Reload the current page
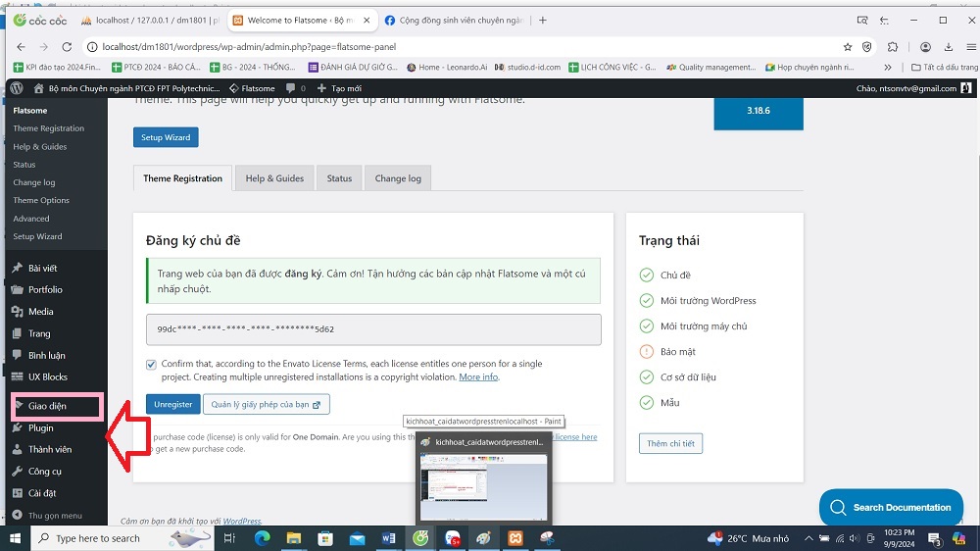The height and width of the screenshot is (551, 980). click(67, 47)
